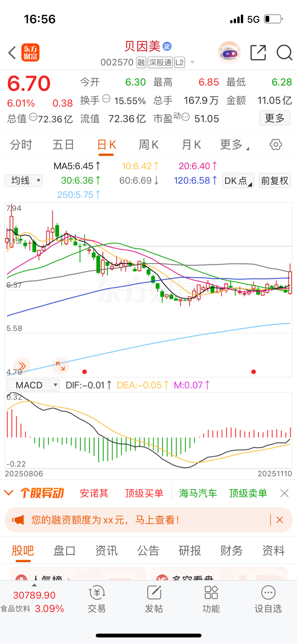Screen dimensions: 297x644
Task: Open the MACD indicator dropdown
Action: pos(33,385)
